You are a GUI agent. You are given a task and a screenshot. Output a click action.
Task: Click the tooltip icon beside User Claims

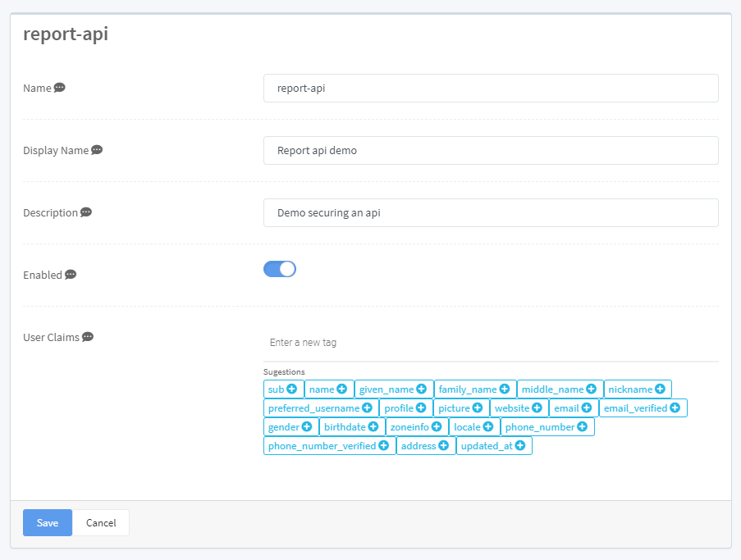(86, 337)
